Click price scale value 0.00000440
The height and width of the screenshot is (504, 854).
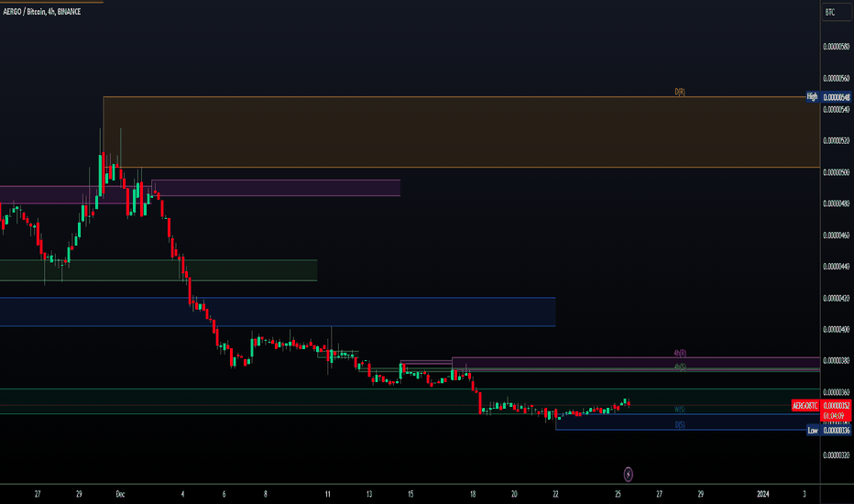point(837,267)
